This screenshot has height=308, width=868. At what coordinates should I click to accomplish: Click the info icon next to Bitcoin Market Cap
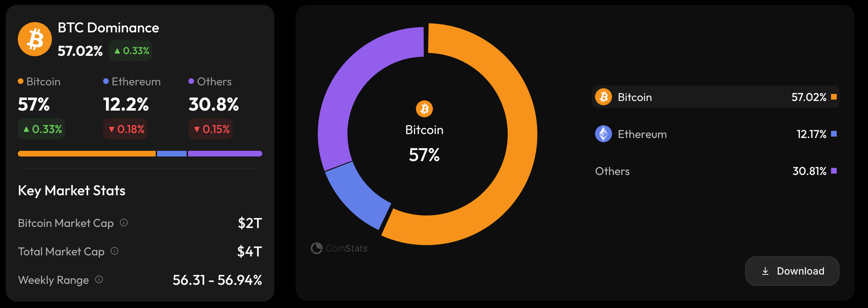pyautogui.click(x=124, y=223)
